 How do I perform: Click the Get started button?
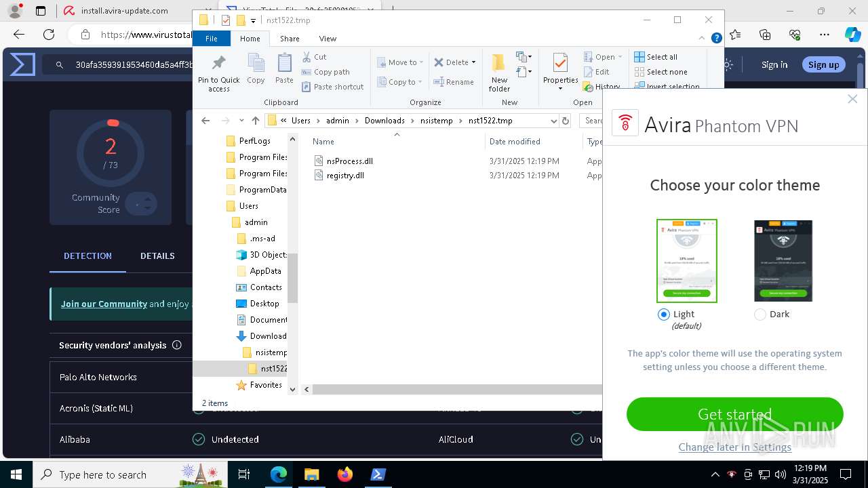734,414
